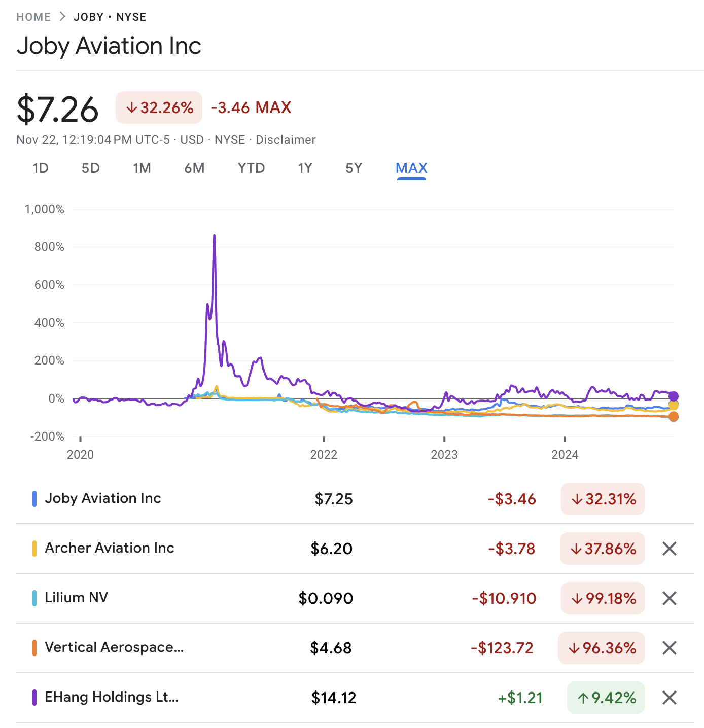Screen dimensions: 704x728
Task: Show year-to-date YTD chart range
Action: pyautogui.click(x=251, y=168)
